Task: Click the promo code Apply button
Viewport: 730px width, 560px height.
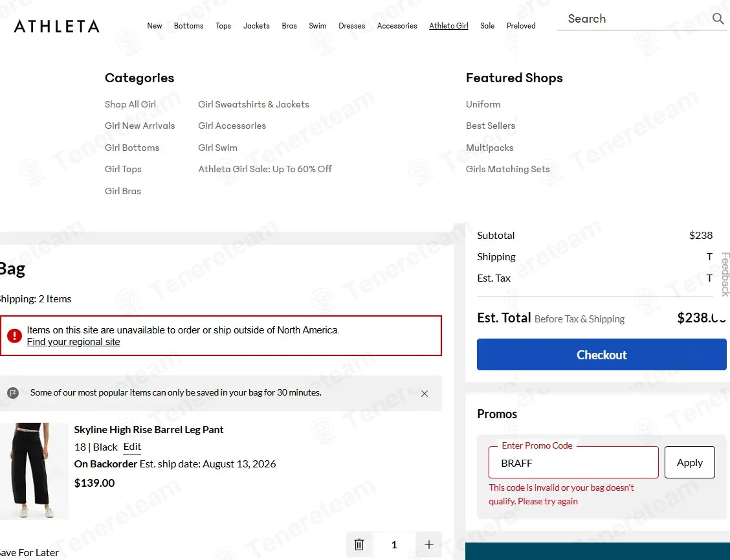Action: tap(689, 462)
